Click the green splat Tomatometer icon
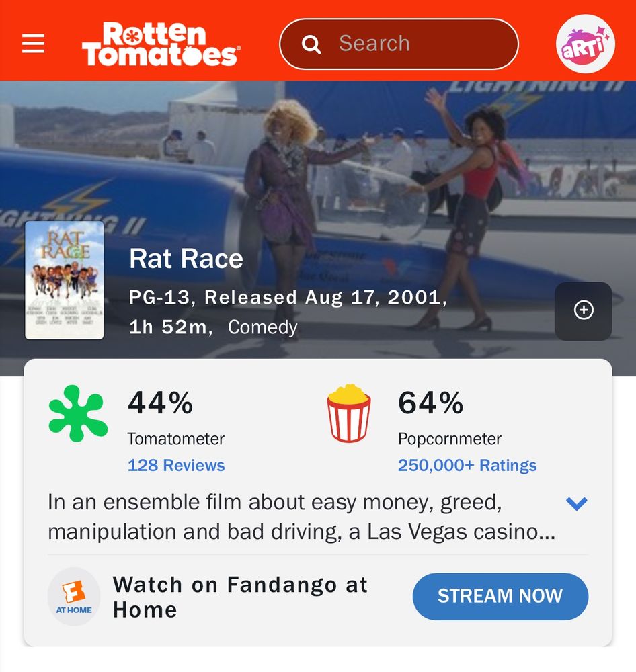 pos(77,413)
